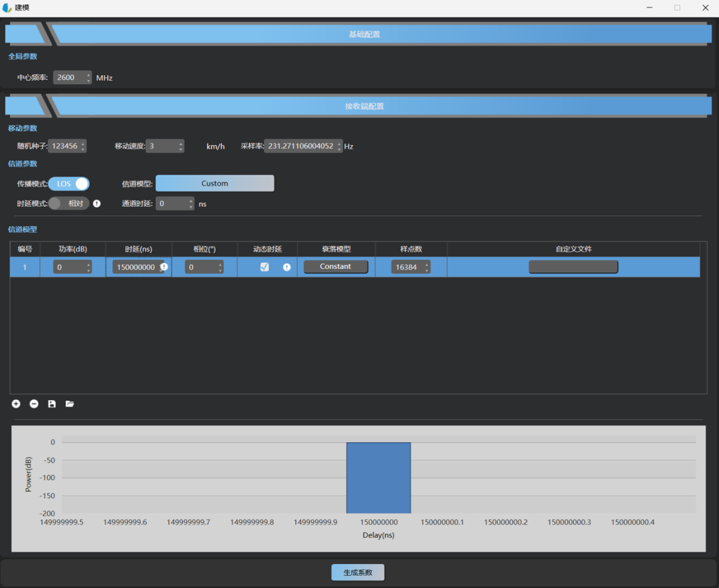Toggle the LOS propagation mode switch
Image resolution: width=719 pixels, height=588 pixels.
(69, 184)
